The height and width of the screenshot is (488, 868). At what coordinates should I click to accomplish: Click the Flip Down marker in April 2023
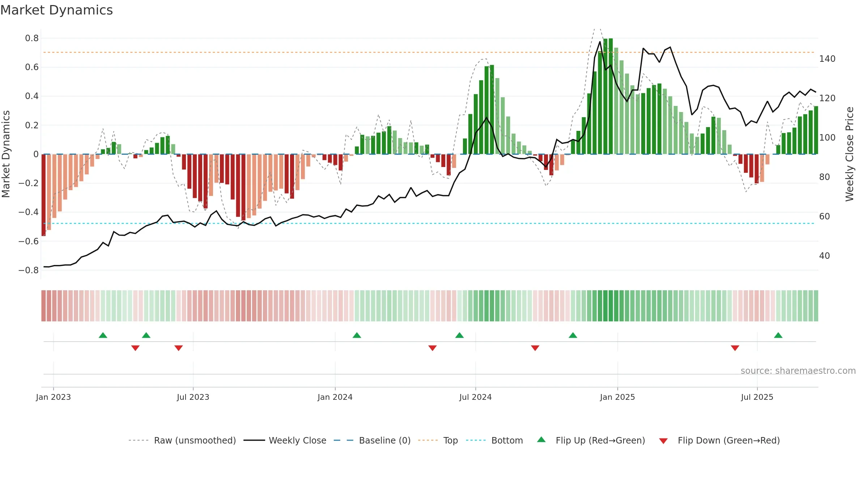[135, 348]
